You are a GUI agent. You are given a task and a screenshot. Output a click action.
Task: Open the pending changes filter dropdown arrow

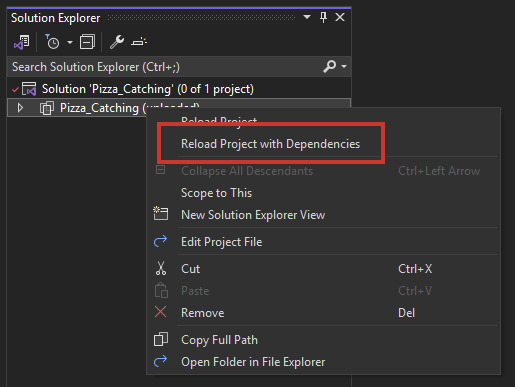(70, 42)
